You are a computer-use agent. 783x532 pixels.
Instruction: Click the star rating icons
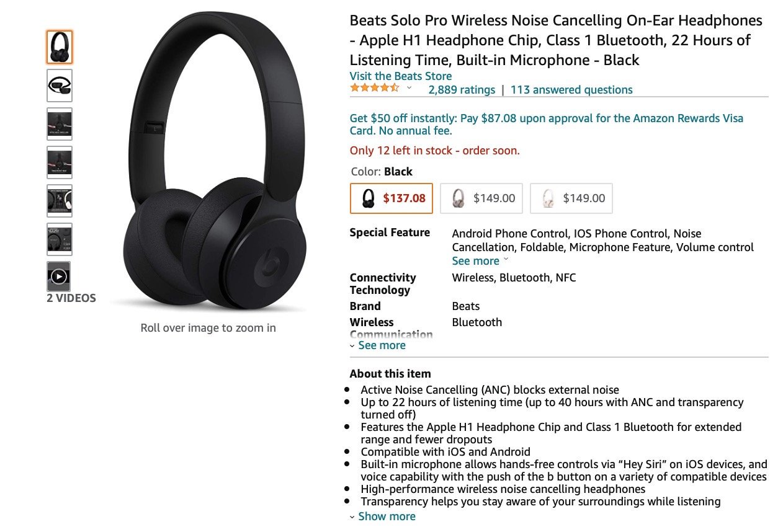pyautogui.click(x=375, y=88)
